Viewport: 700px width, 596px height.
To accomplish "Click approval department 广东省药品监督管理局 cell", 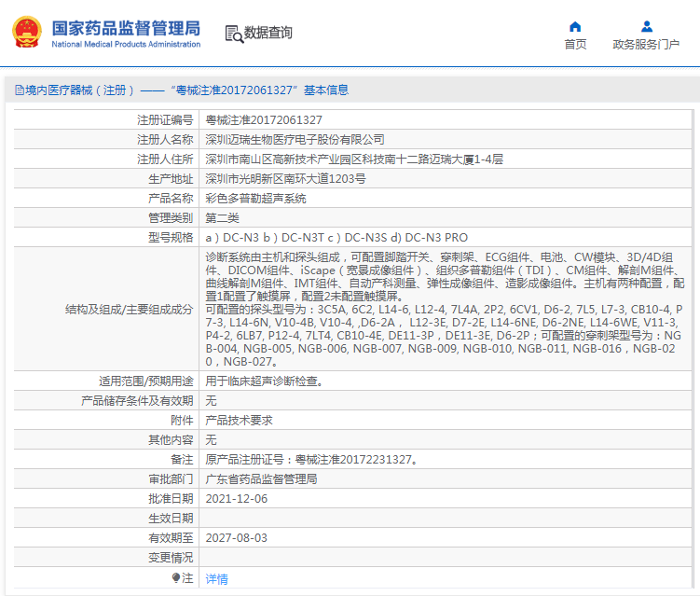I will (x=261, y=478).
